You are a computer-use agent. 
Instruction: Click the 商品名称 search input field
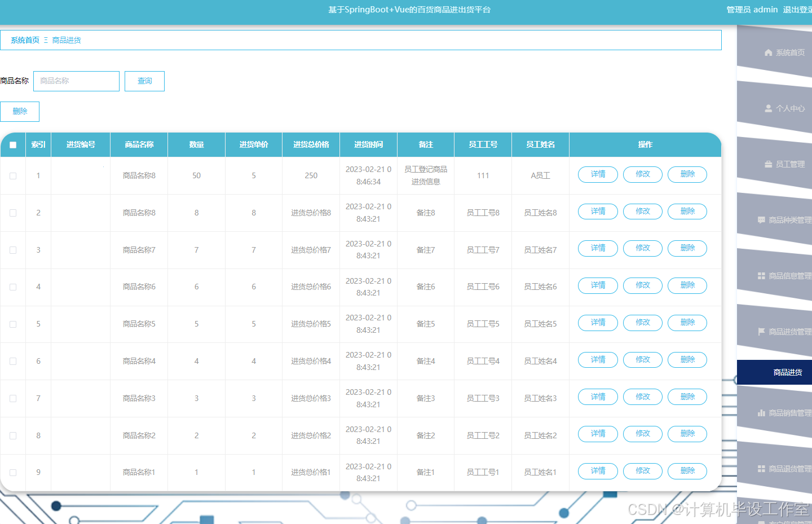tap(76, 81)
